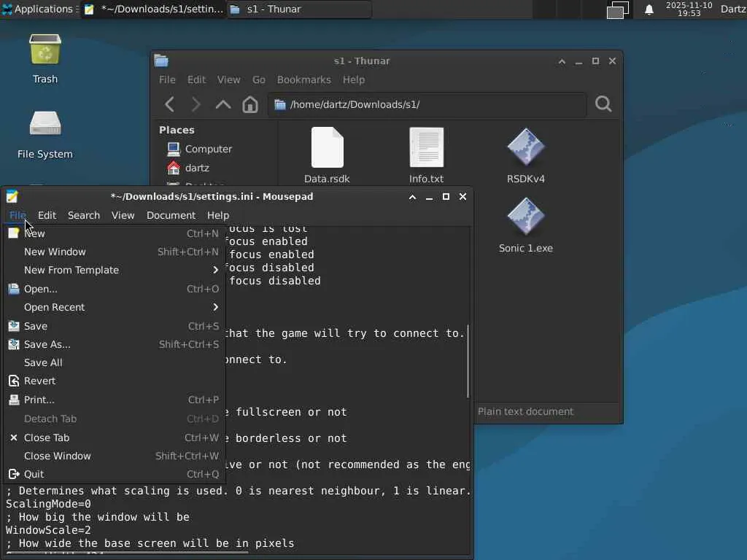Image resolution: width=747 pixels, height=560 pixels.
Task: Choose Save in Mousepad File menu
Action: [114, 326]
